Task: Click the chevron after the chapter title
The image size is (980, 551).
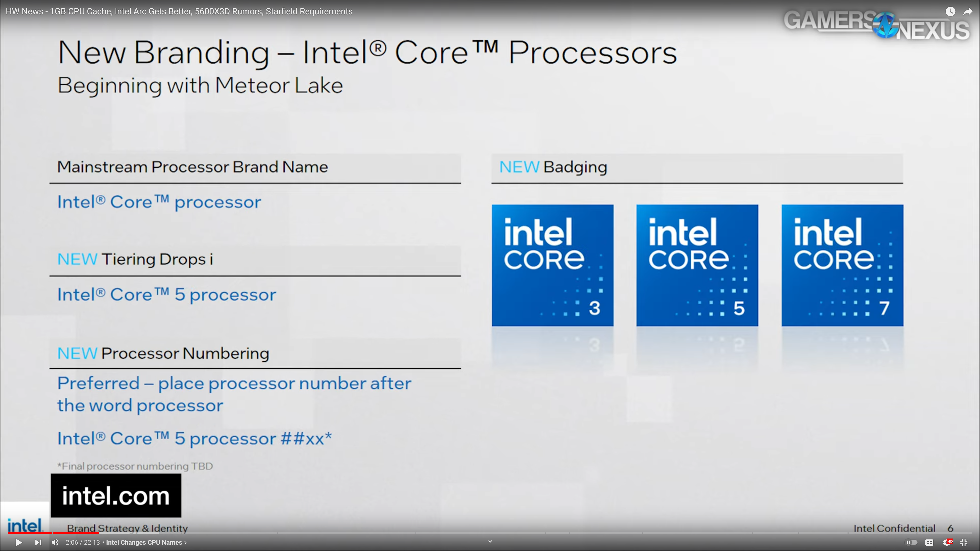Action: click(x=185, y=542)
